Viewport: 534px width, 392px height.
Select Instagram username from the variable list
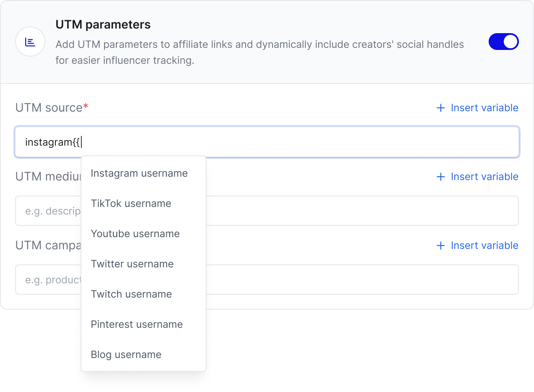139,173
